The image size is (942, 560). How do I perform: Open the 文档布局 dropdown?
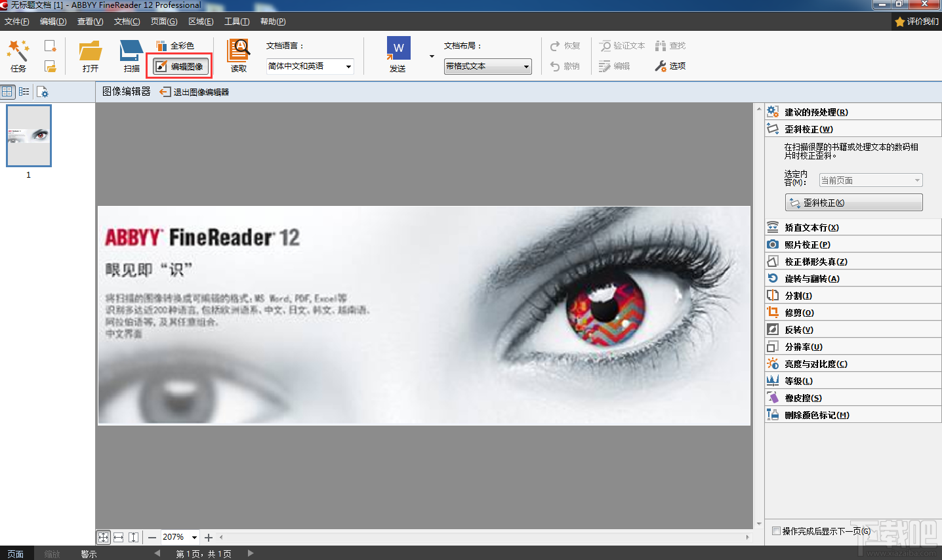click(x=487, y=66)
